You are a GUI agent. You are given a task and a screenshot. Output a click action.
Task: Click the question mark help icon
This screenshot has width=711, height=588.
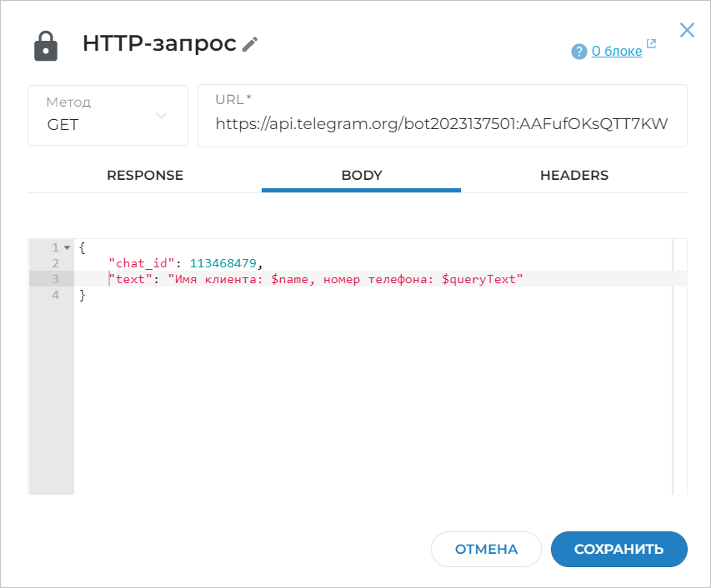[578, 51]
